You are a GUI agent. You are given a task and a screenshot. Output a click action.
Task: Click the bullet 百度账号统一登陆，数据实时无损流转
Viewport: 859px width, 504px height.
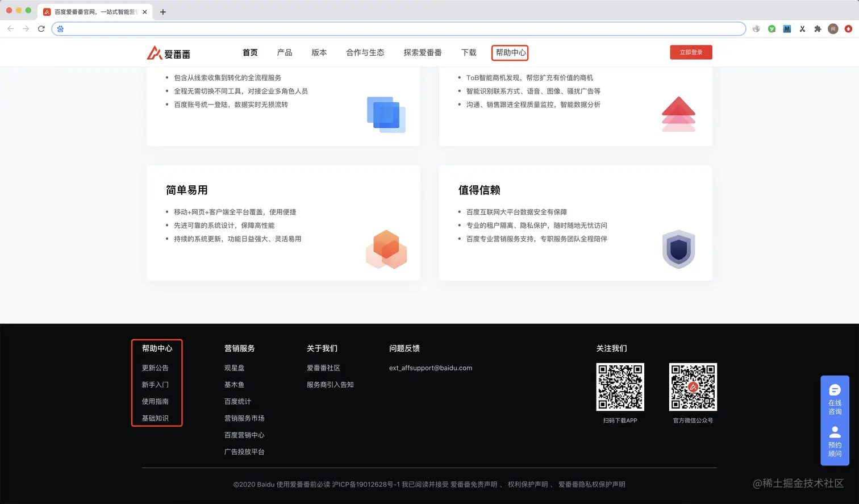pyautogui.click(x=231, y=105)
